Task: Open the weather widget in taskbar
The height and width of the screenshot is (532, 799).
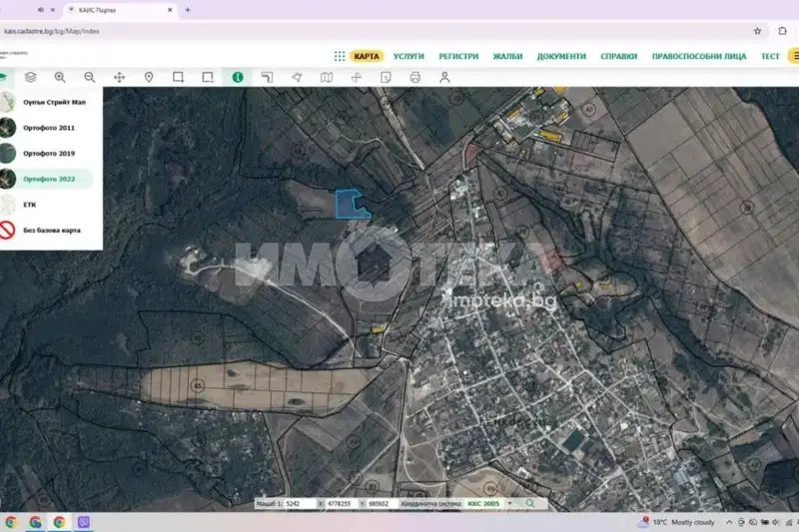Action: coord(677,522)
